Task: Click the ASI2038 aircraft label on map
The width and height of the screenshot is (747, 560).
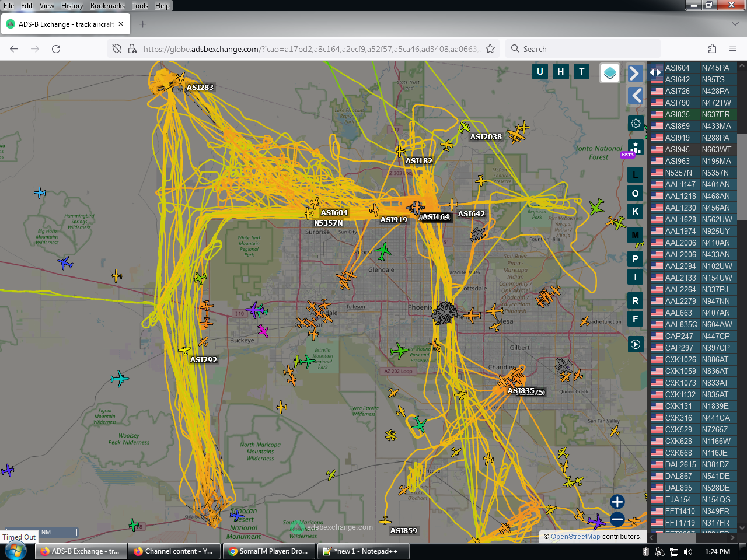Action: pos(486,137)
